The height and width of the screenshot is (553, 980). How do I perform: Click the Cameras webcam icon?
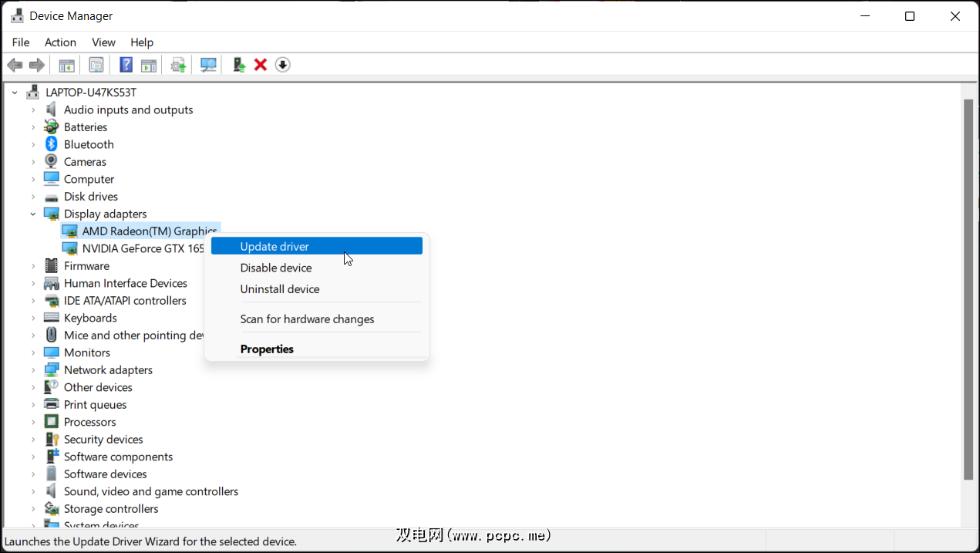52,161
